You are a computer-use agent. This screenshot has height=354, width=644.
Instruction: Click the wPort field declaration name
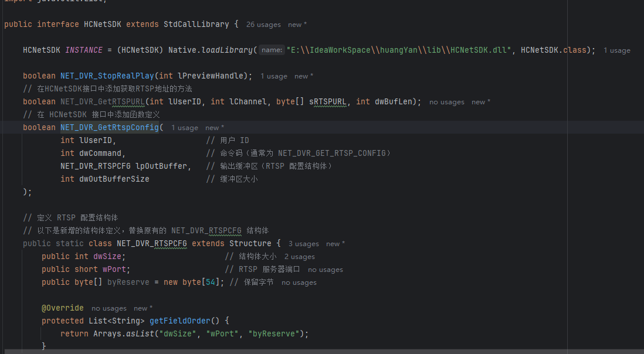pyautogui.click(x=114, y=270)
